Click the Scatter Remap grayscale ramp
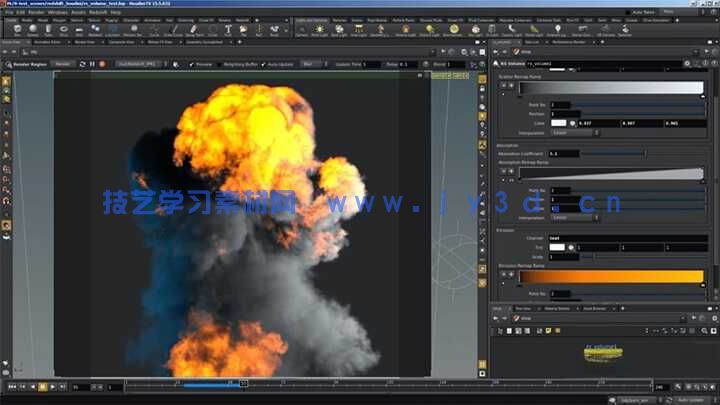 [611, 88]
